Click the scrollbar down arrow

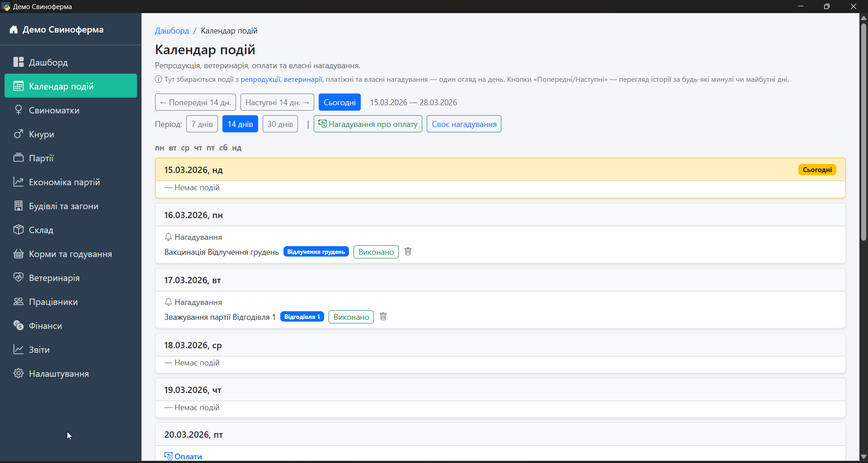[863, 457]
